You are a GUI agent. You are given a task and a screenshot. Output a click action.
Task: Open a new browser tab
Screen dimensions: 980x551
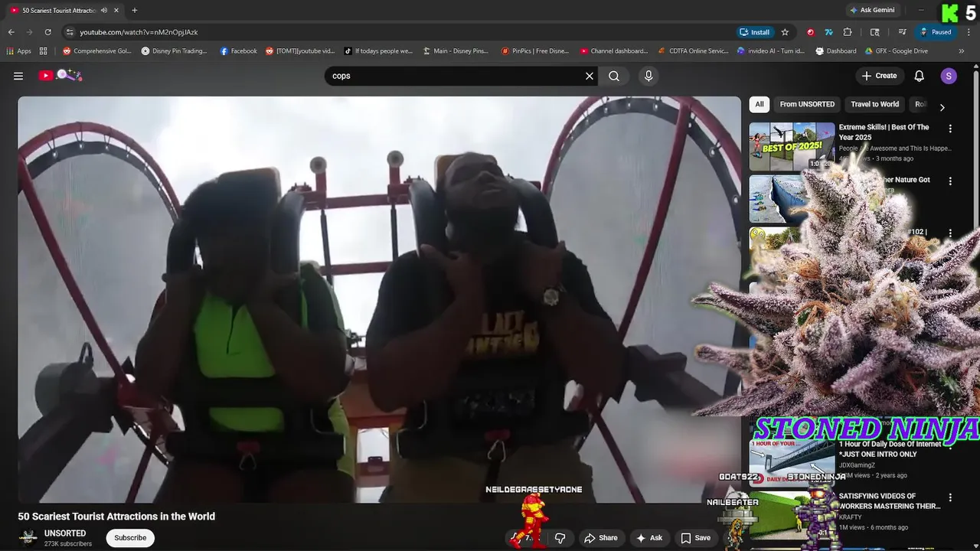135,11
